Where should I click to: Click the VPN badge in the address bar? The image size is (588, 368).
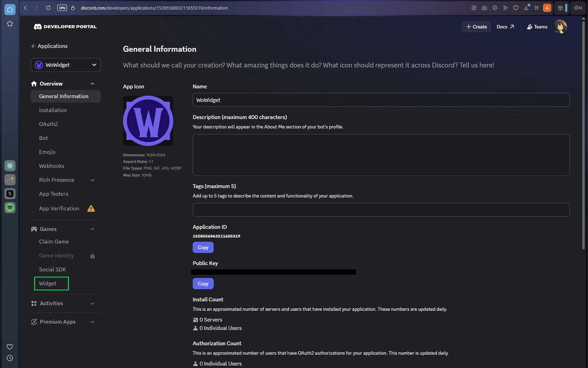62,8
